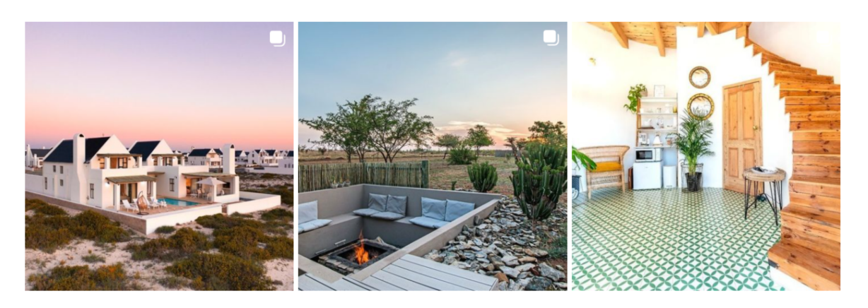
Task: Select the wooden door in the interior photo
Action: pos(742,136)
